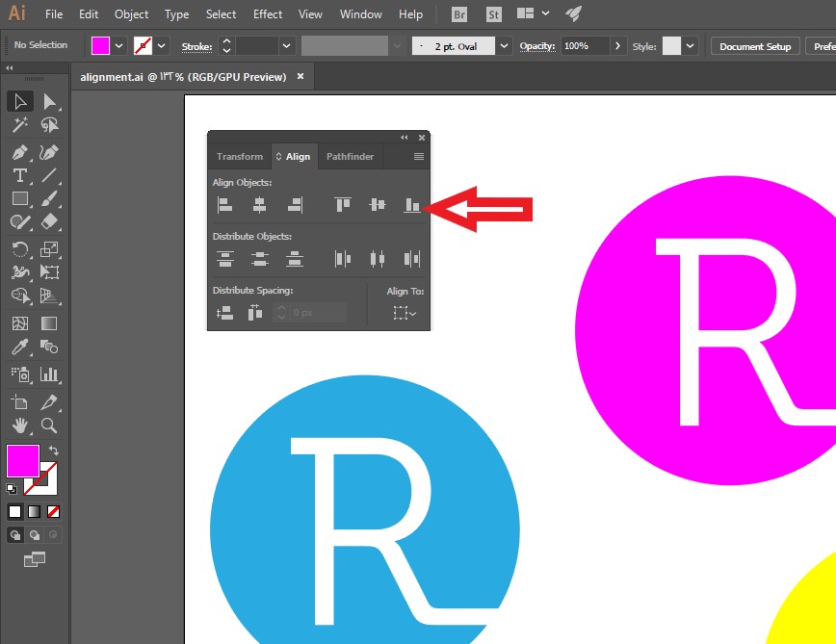This screenshot has width=836, height=644.
Task: Select the Magic Wand tool
Action: pos(20,125)
